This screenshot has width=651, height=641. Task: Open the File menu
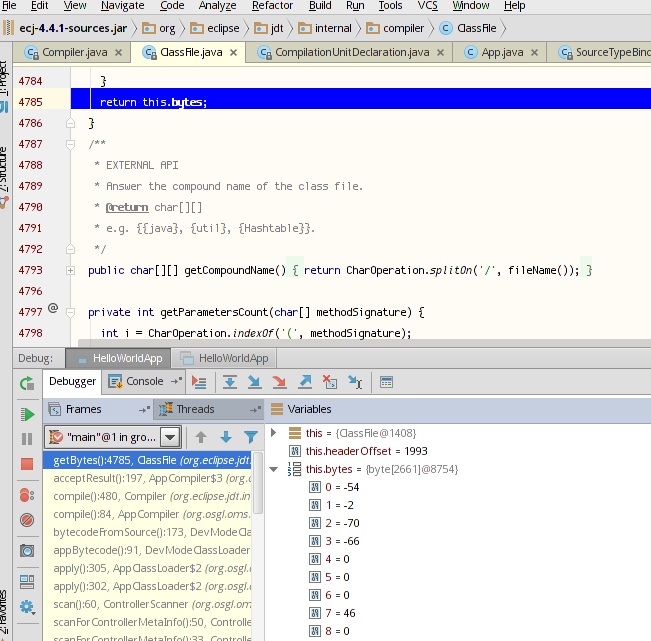tap(8, 5)
